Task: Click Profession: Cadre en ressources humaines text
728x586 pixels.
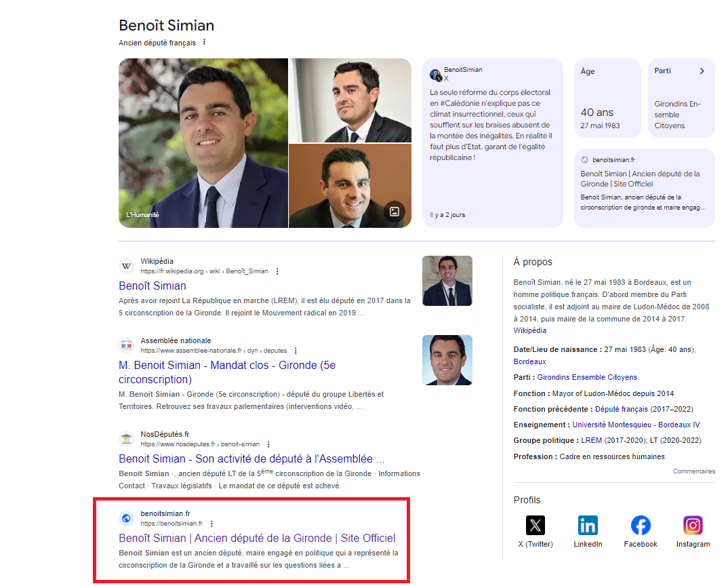Action: pos(589,457)
